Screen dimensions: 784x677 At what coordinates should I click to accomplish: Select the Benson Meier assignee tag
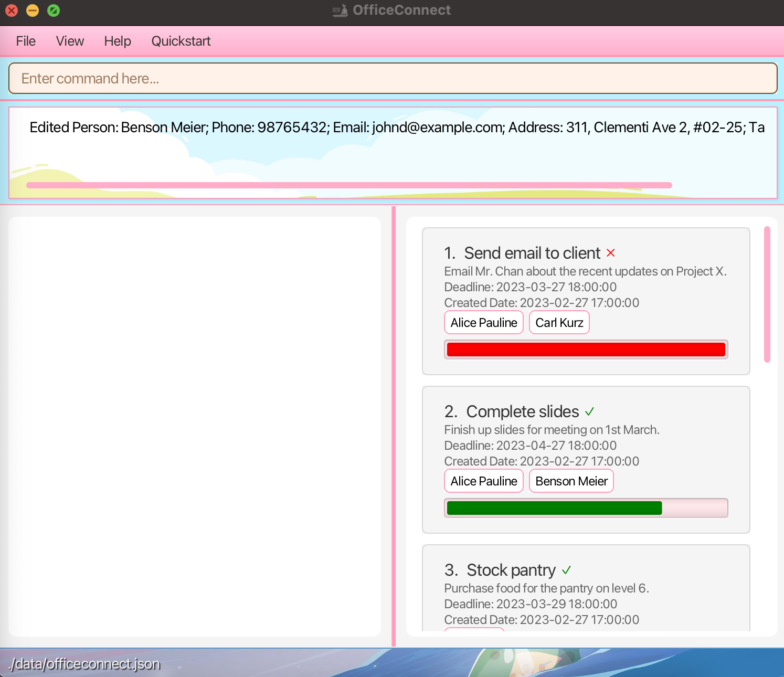point(571,481)
